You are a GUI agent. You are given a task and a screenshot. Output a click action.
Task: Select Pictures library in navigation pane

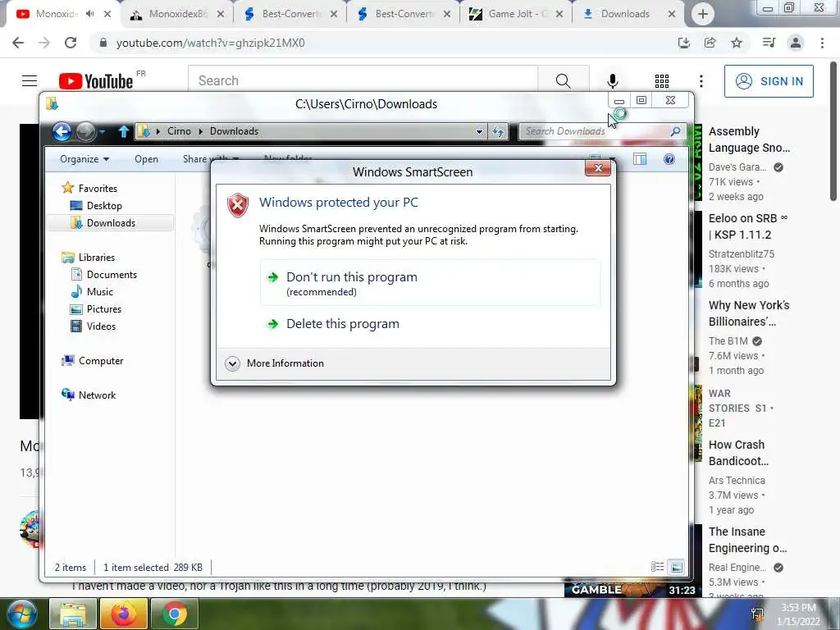coord(104,309)
